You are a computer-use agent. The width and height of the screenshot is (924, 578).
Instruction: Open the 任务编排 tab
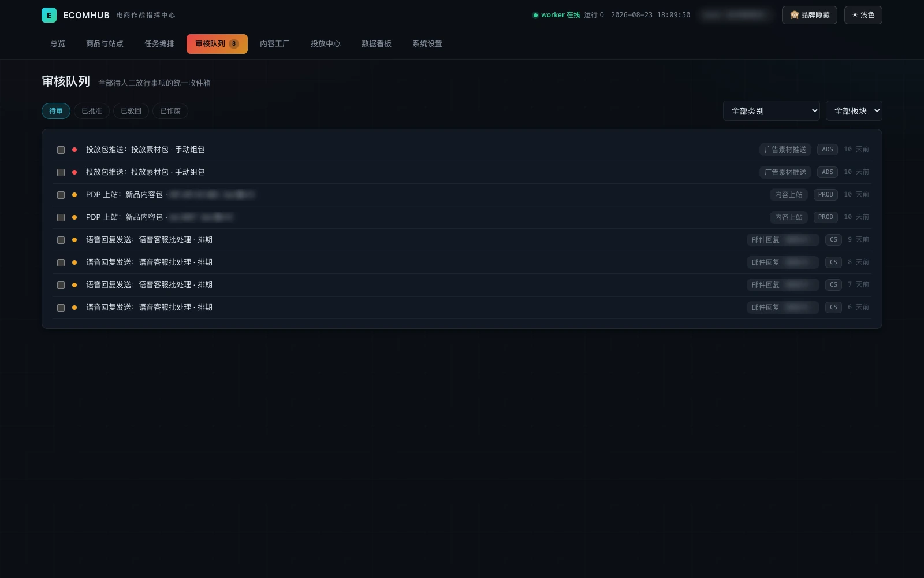tap(159, 44)
